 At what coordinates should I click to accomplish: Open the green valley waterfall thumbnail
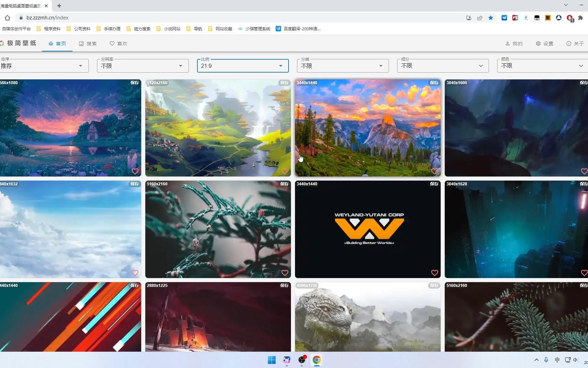[218, 128]
